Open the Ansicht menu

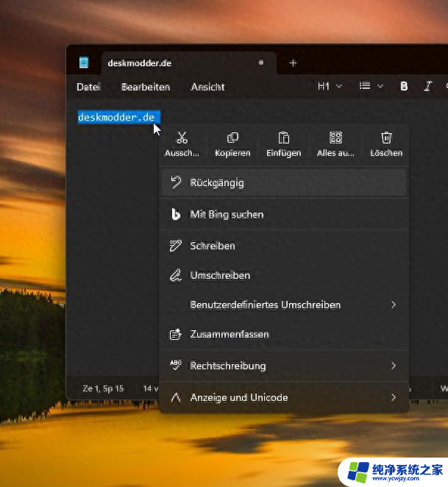(x=208, y=87)
